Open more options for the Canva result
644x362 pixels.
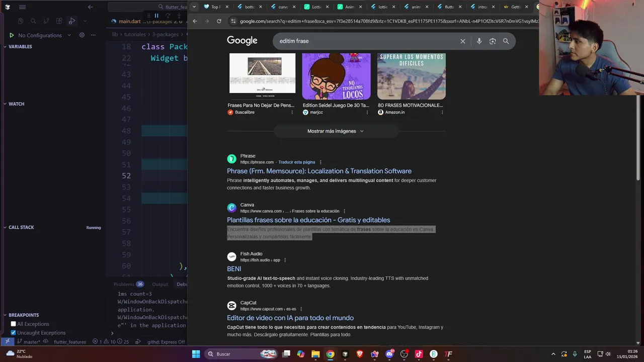point(345,211)
